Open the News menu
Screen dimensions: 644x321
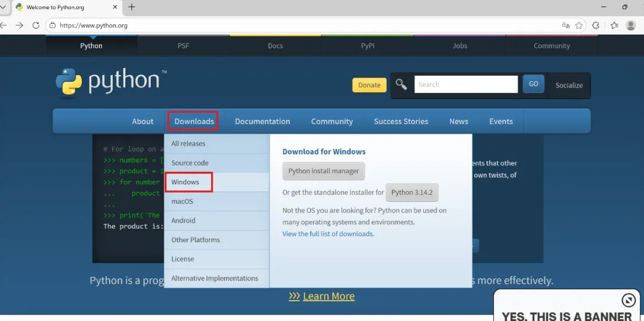(459, 121)
